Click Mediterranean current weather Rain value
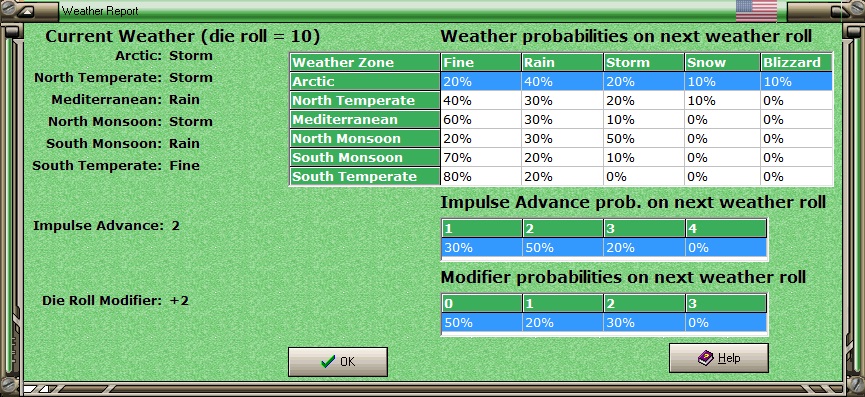Screen dimensions: 865x397 point(185,100)
